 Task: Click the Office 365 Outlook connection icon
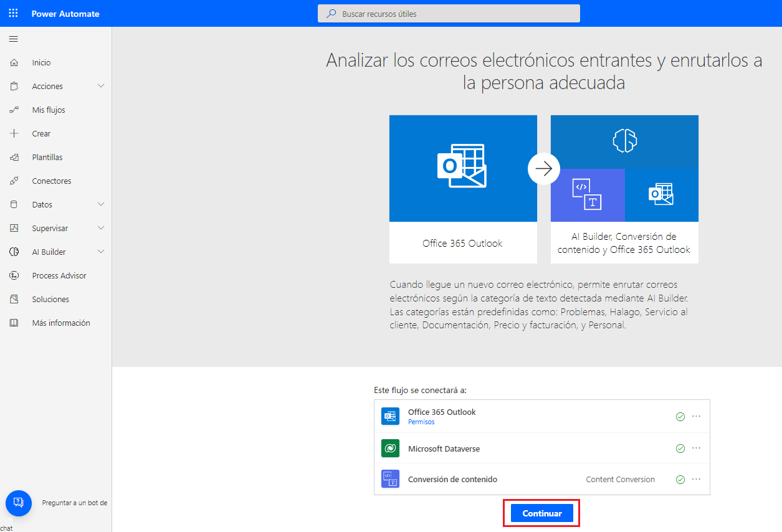click(x=390, y=416)
